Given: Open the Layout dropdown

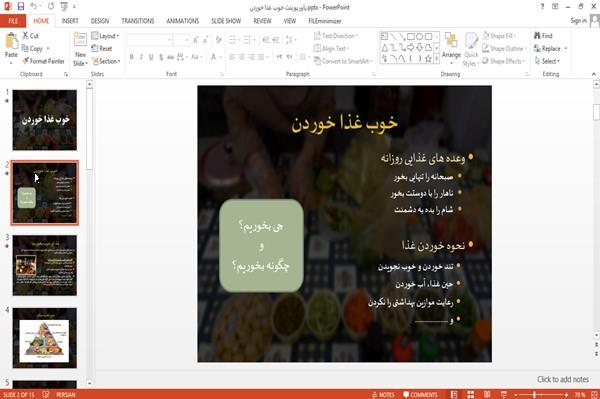Looking at the screenshot, I should click(105, 36).
